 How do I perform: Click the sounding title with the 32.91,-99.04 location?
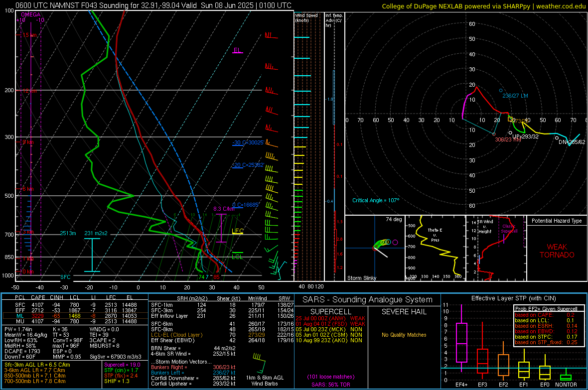[x=153, y=5]
